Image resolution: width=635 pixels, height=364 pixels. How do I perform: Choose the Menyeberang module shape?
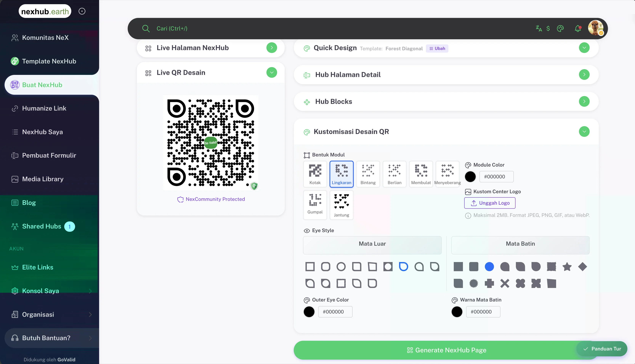coord(447,174)
